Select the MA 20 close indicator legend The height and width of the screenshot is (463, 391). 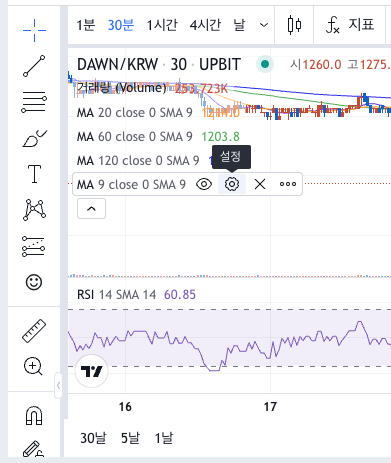click(135, 113)
